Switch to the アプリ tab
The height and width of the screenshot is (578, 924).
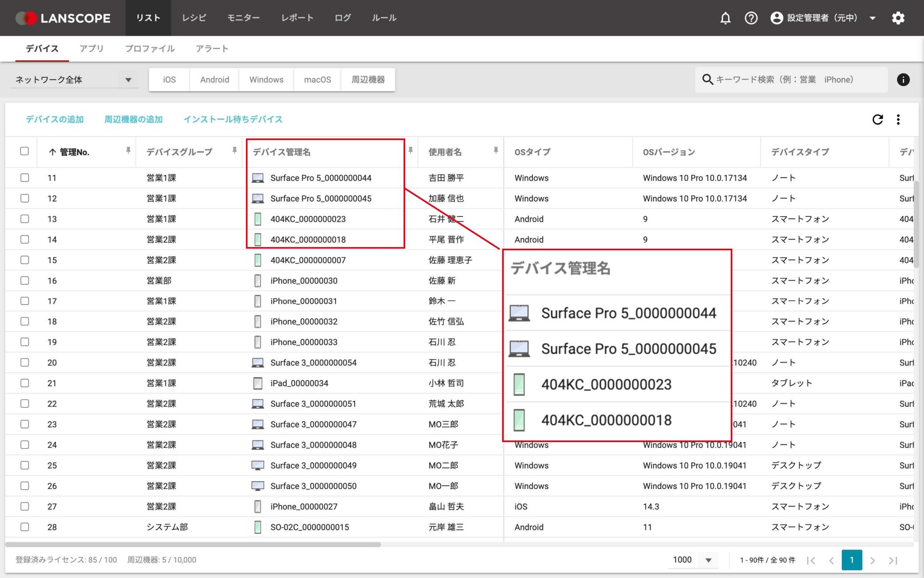point(92,48)
